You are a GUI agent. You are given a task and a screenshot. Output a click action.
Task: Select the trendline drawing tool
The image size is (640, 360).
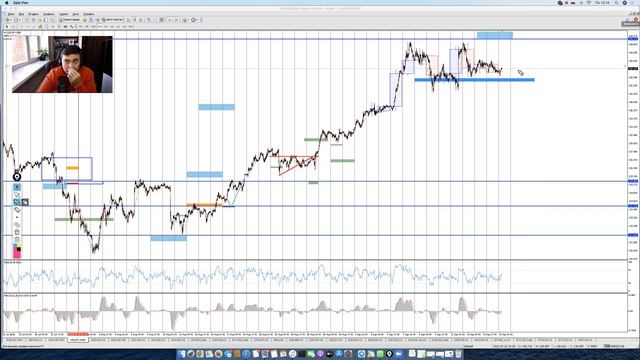[x=34, y=27]
